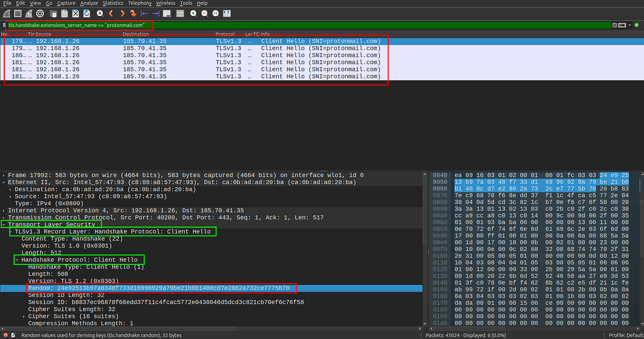Expand the Cipher Suites (16 suites) node
644x339 pixels.
pos(24,316)
